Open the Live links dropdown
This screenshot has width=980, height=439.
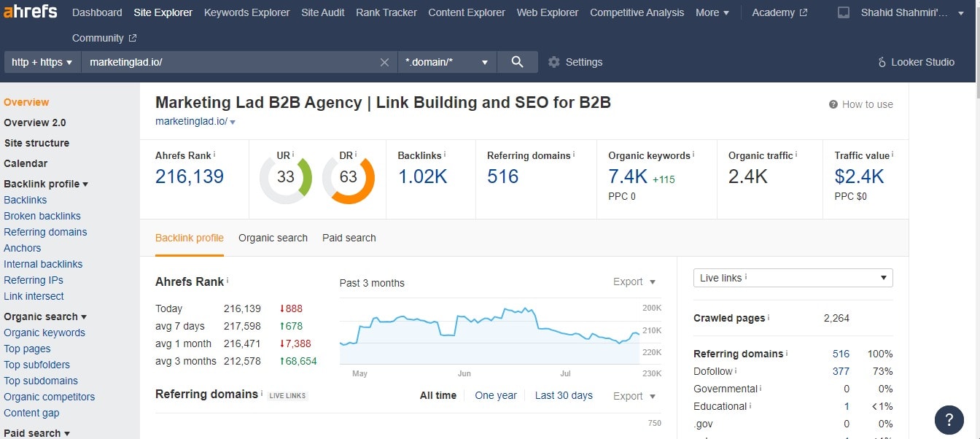[x=793, y=278]
